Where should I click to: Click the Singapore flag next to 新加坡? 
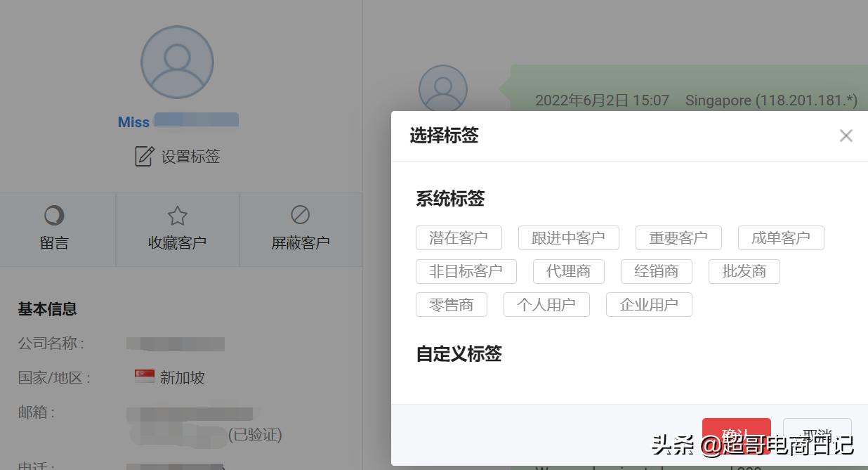pos(143,377)
